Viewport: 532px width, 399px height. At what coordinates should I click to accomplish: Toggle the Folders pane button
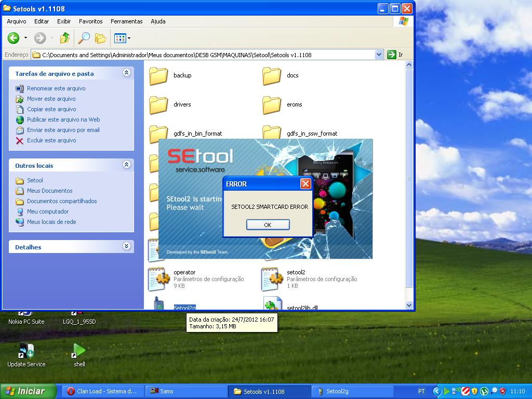click(x=100, y=38)
